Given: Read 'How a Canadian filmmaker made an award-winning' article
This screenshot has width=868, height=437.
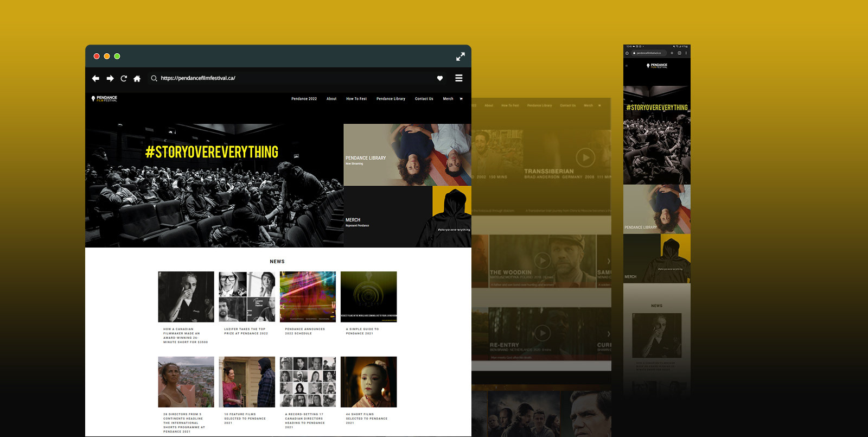Looking at the screenshot, I should [x=186, y=335].
